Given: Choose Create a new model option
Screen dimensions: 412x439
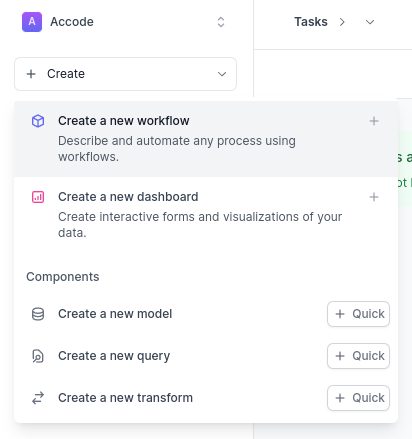Looking at the screenshot, I should click(115, 314).
